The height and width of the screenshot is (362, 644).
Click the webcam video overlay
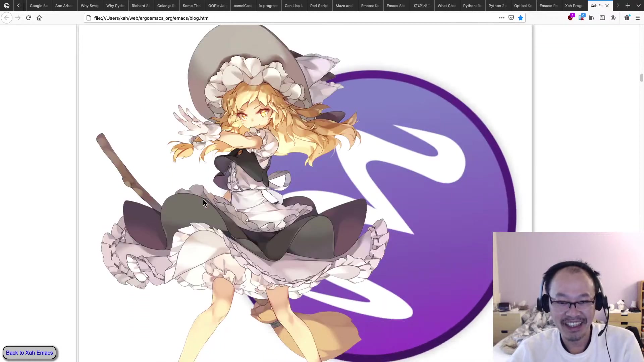[568, 297]
